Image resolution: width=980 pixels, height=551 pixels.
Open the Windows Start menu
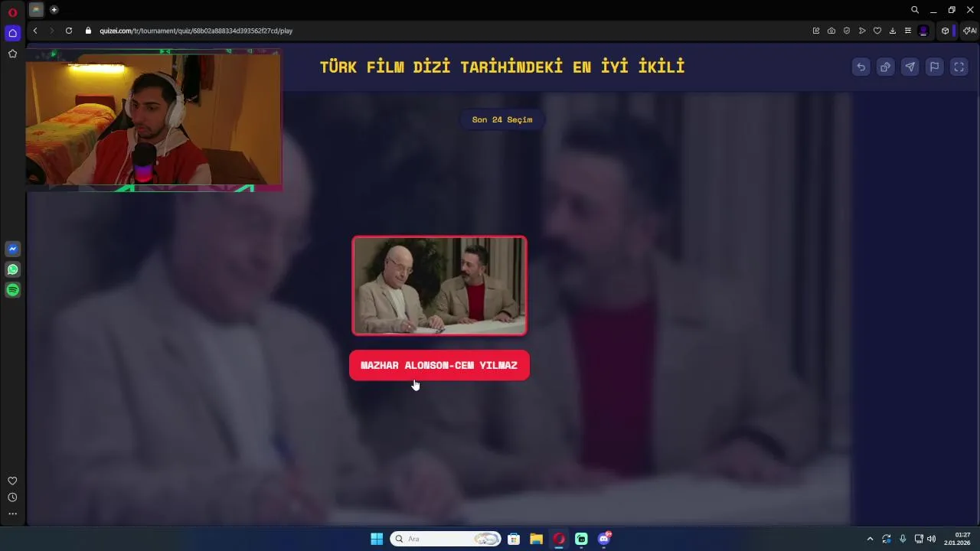tap(377, 539)
